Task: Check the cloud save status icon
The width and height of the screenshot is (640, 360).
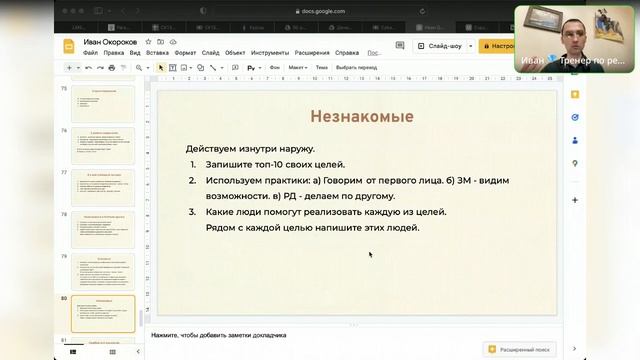Action: [173, 42]
